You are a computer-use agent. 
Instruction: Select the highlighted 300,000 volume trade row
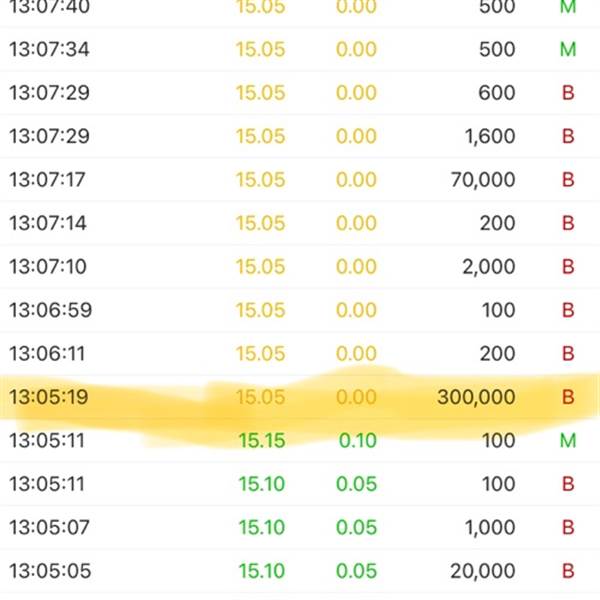[x=300, y=397]
